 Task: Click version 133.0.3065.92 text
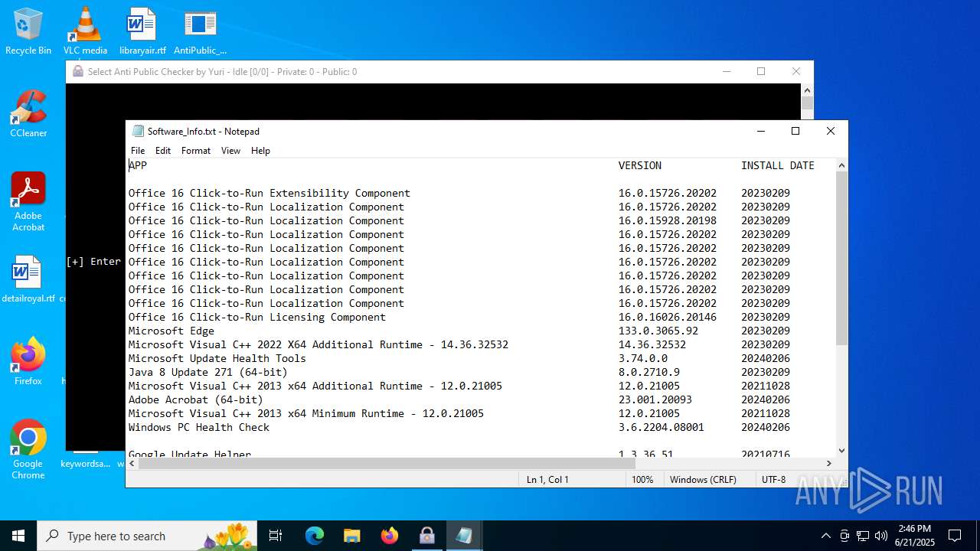pyautogui.click(x=658, y=331)
